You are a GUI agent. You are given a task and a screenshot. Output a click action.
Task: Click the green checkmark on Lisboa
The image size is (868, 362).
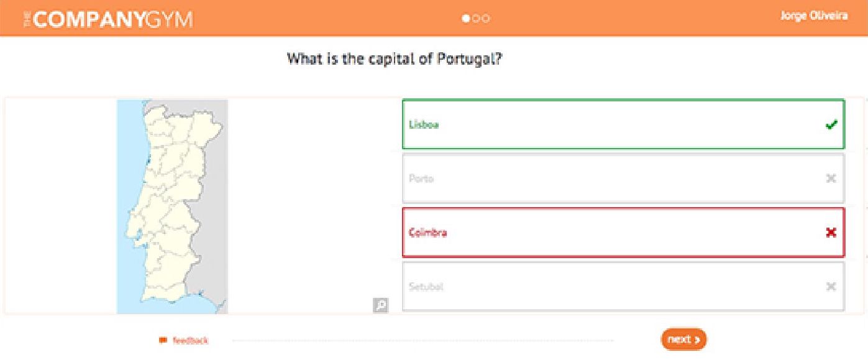click(x=831, y=124)
